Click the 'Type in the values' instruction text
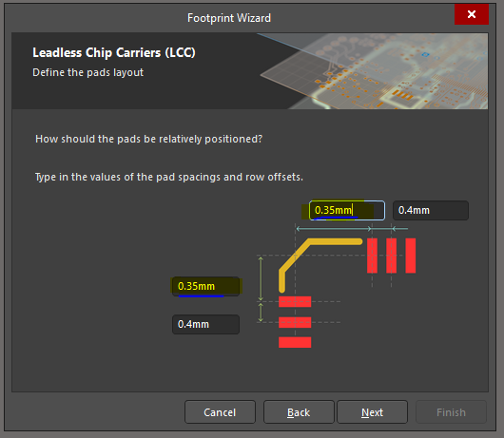504x438 pixels. pos(169,177)
